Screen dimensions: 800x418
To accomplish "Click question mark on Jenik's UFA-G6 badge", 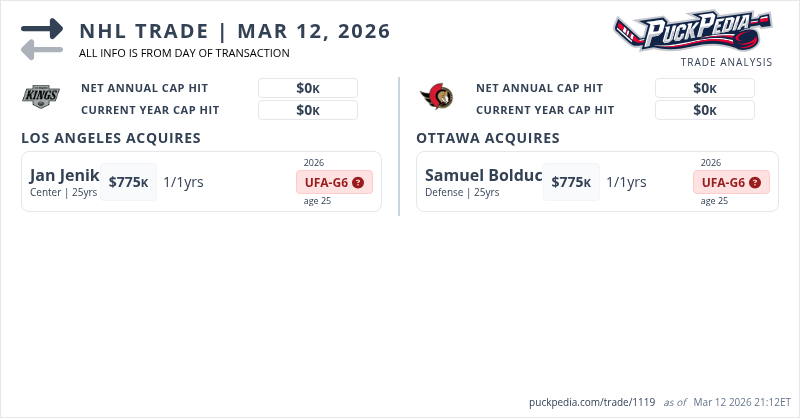I will tap(357, 183).
